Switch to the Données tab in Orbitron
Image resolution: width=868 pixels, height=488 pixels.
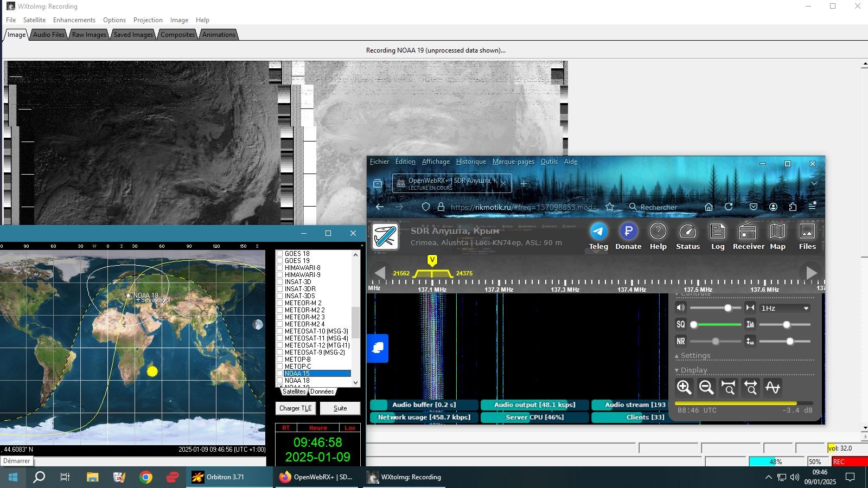click(322, 391)
